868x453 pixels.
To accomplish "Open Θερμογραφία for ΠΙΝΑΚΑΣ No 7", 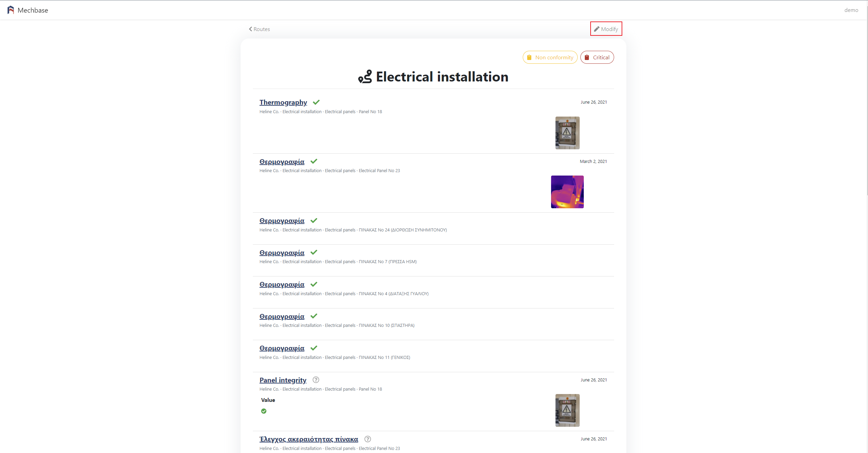I will (x=282, y=253).
